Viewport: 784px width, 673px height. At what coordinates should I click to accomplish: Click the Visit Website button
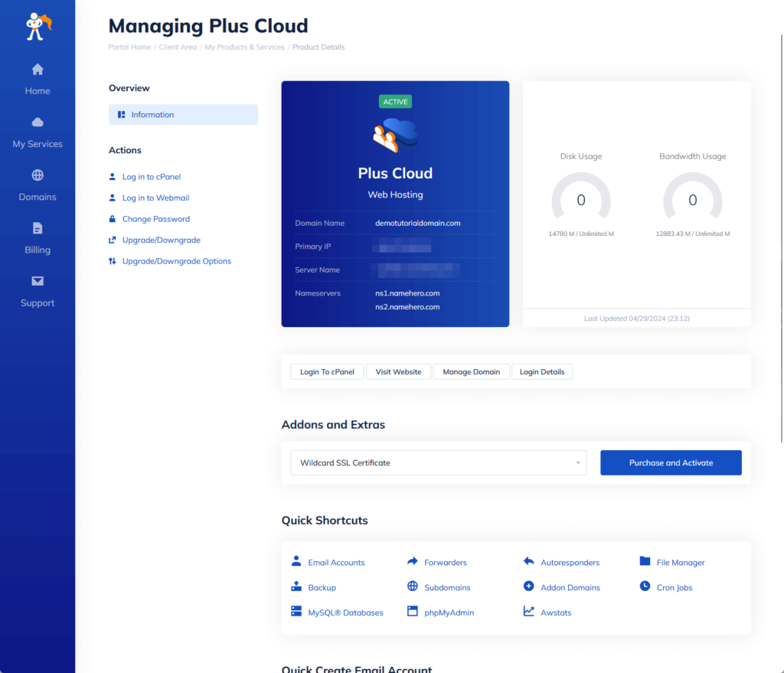[x=398, y=371]
